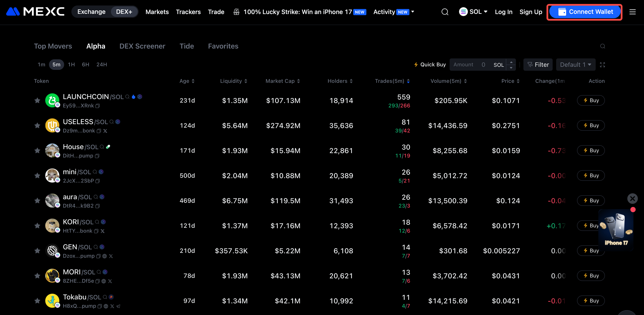This screenshot has height=315, width=644.
Task: Open the hamburger menu icon
Action: tap(632, 12)
